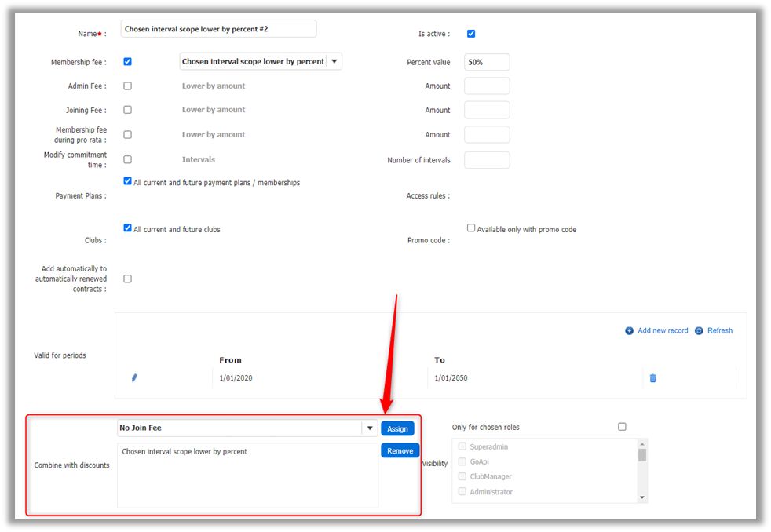
Task: Expand the No Join Fee discount dropdown
Action: click(369, 428)
